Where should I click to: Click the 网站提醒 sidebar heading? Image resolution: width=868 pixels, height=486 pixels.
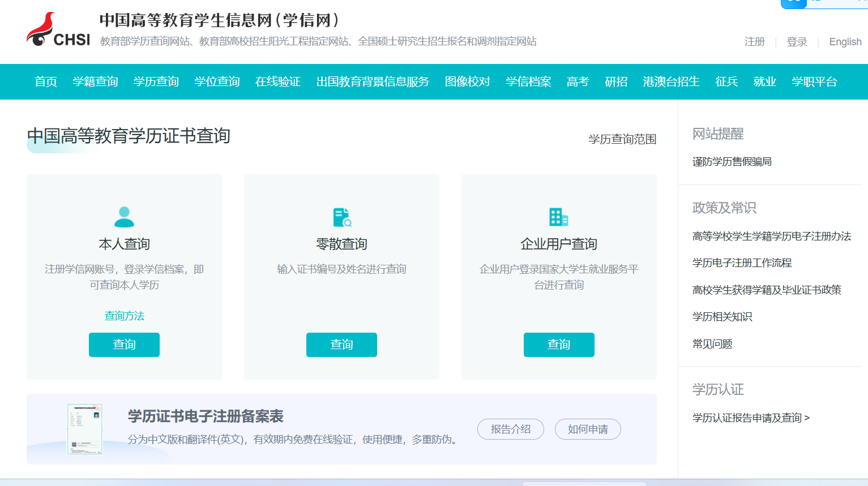718,134
